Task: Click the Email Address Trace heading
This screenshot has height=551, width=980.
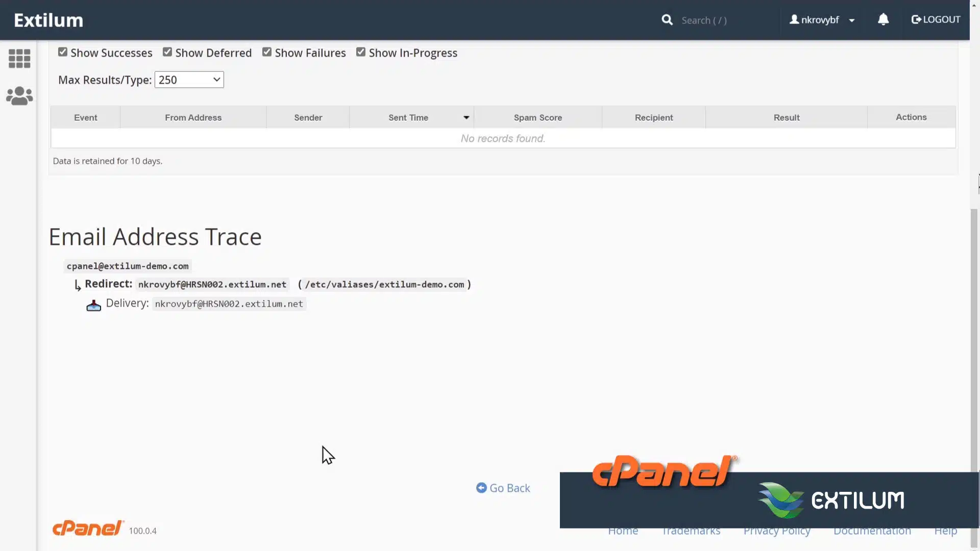Action: point(155,237)
